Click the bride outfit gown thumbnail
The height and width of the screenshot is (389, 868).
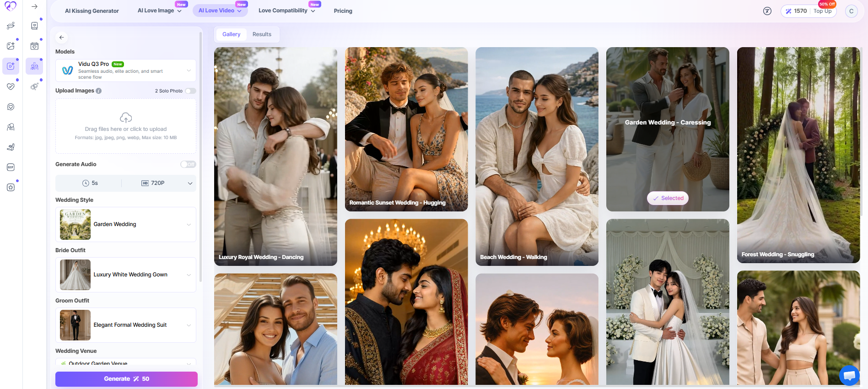[x=75, y=275]
